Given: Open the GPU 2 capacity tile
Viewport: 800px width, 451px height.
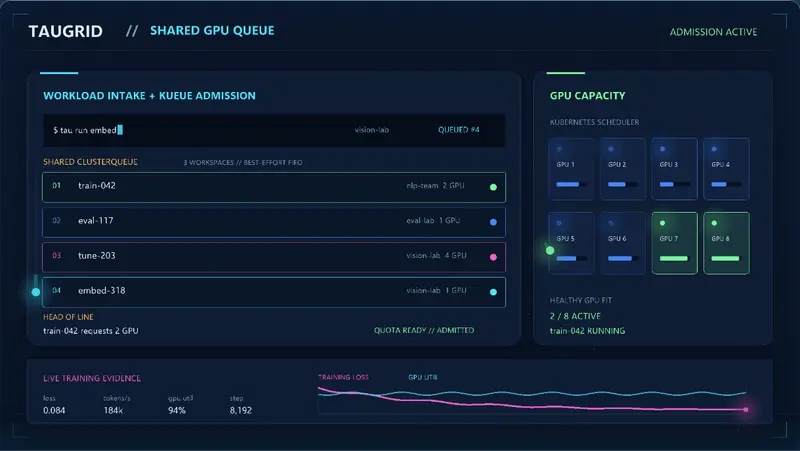Looking at the screenshot, I should click(x=622, y=168).
